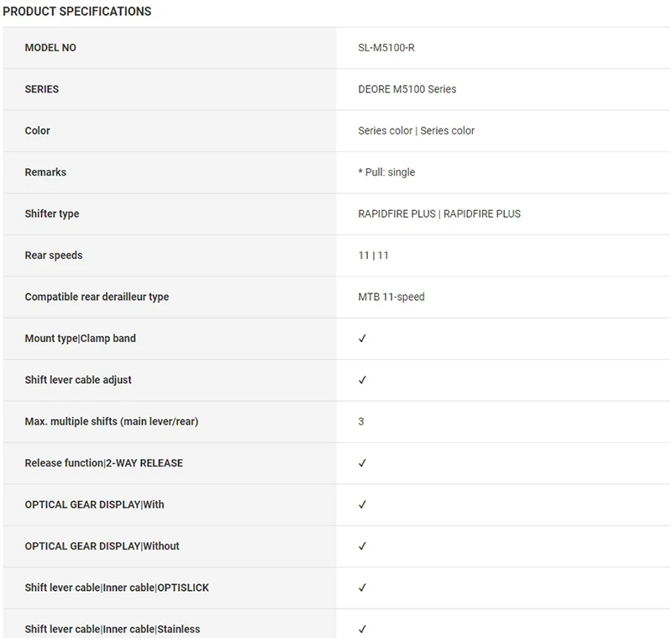Click the OPTISLICK inner cable checkmark
The width and height of the screenshot is (672, 638).
click(x=362, y=588)
